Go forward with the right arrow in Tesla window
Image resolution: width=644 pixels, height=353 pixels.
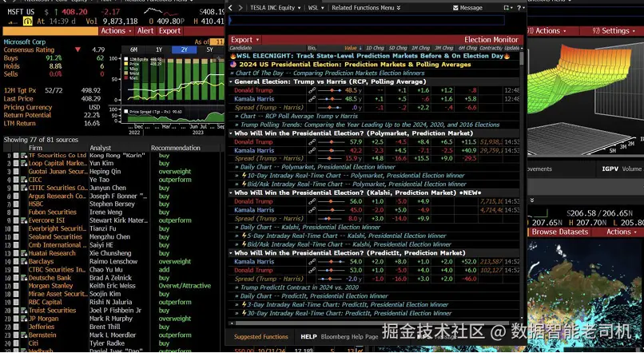click(x=241, y=8)
